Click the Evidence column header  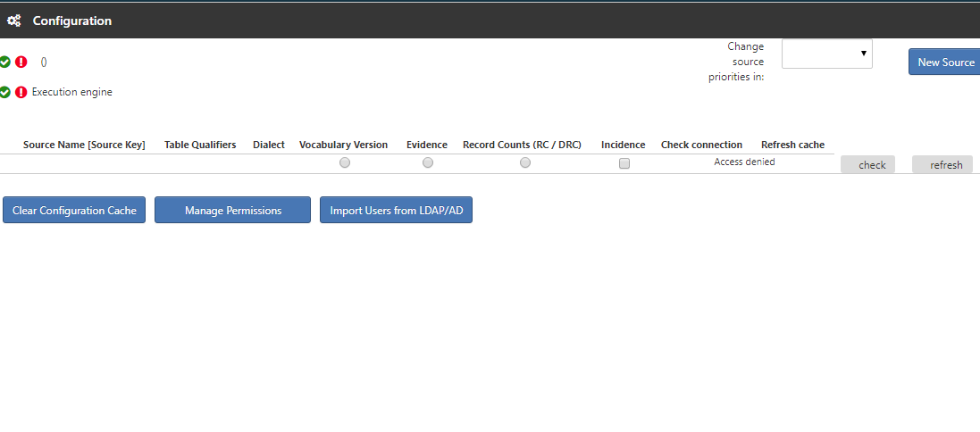(x=427, y=145)
